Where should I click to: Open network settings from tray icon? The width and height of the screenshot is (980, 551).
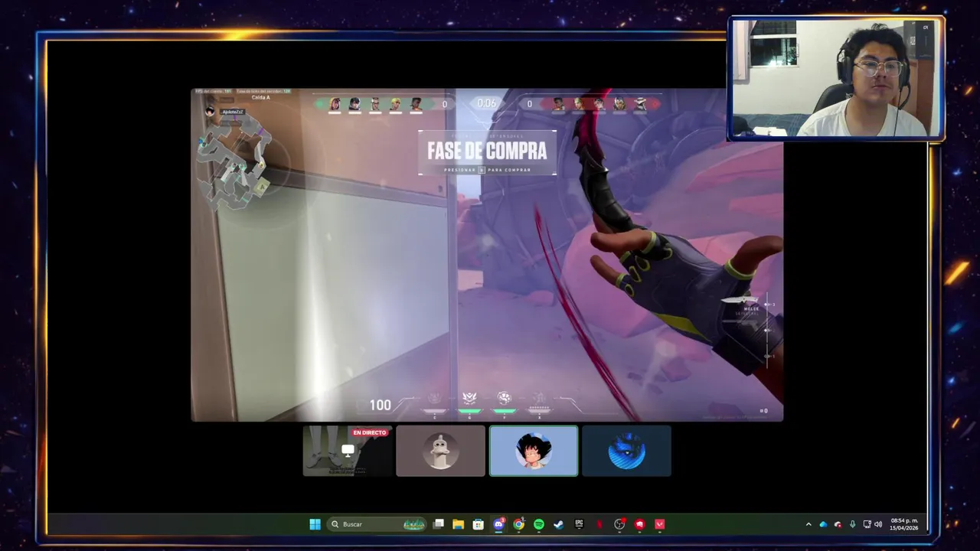click(x=867, y=524)
